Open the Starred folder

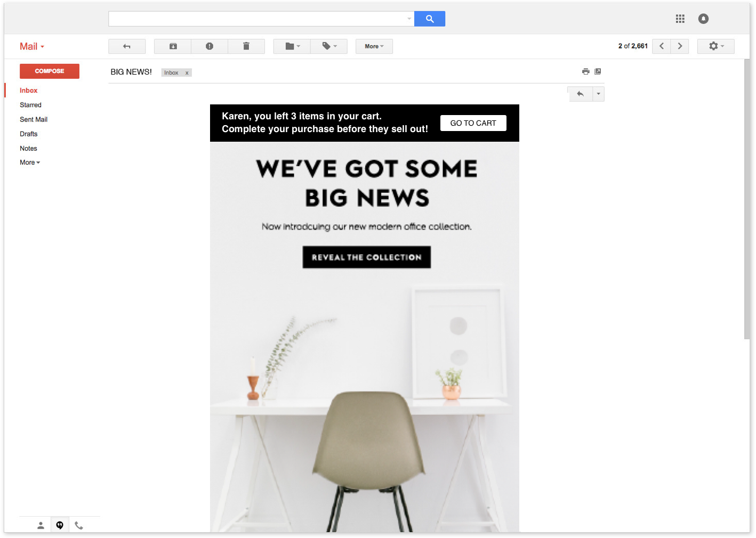(30, 105)
